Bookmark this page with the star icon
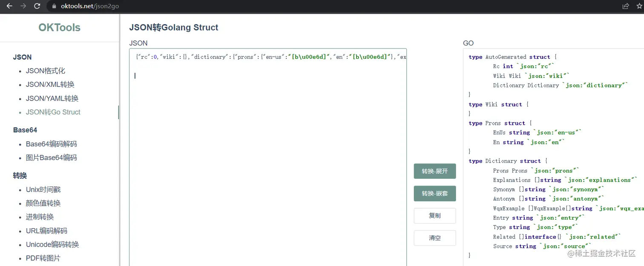The height and width of the screenshot is (266, 644). 639,6
